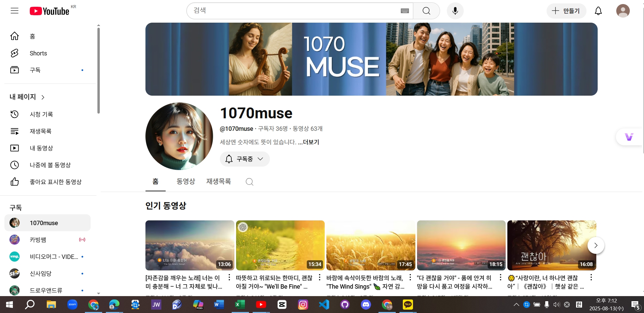Open the Windows Start menu
644x313 pixels.
click(9, 305)
